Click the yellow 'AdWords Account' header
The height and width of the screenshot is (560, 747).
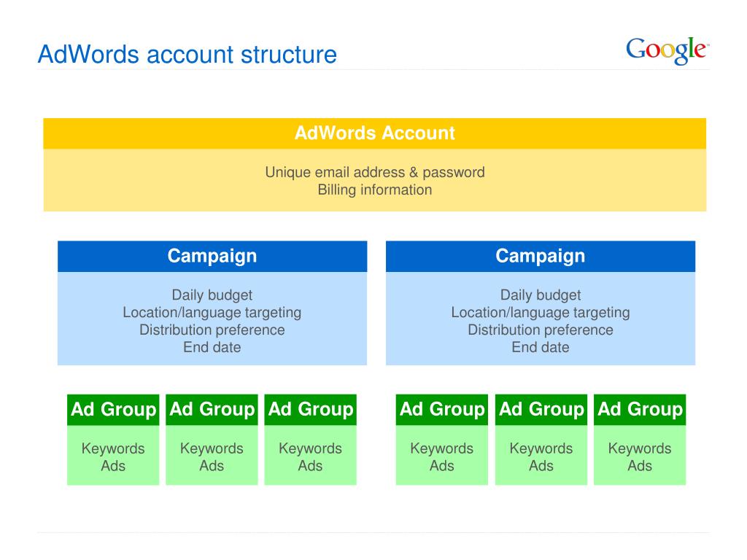[x=374, y=133]
